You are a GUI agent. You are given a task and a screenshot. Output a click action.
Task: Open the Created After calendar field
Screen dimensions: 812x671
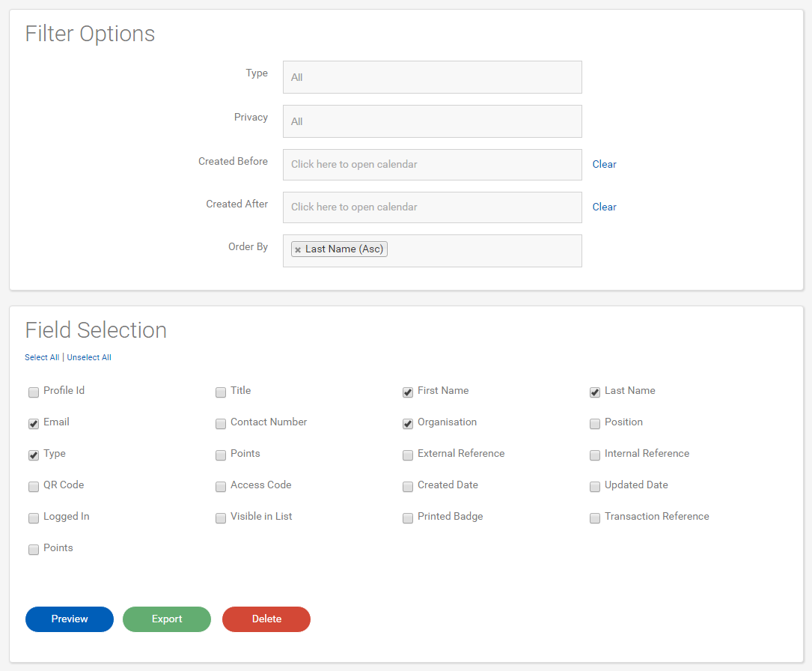tap(432, 207)
